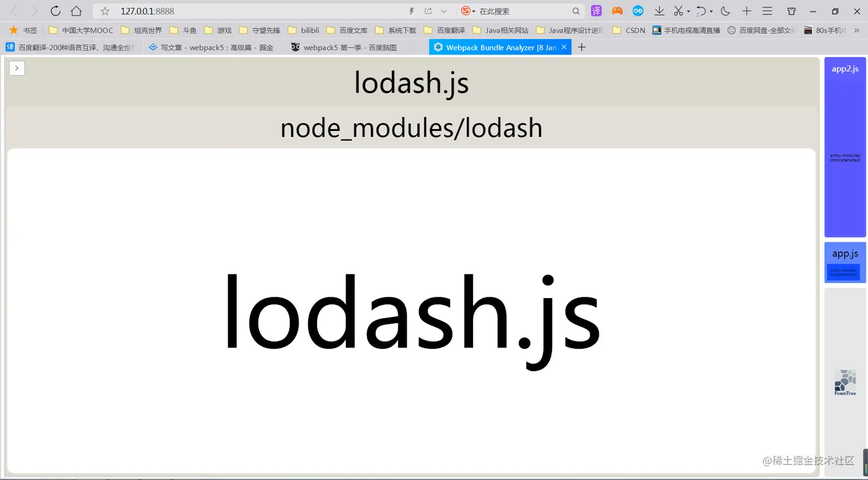Click the lightning speed-mode icon in address bar

(x=412, y=11)
